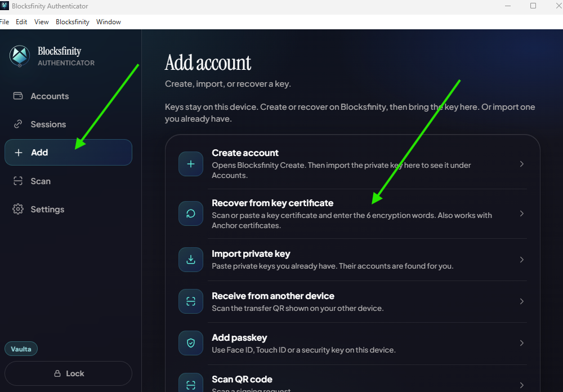Click the Recover from key certificate refresh icon
This screenshot has height=392, width=563.
click(191, 213)
